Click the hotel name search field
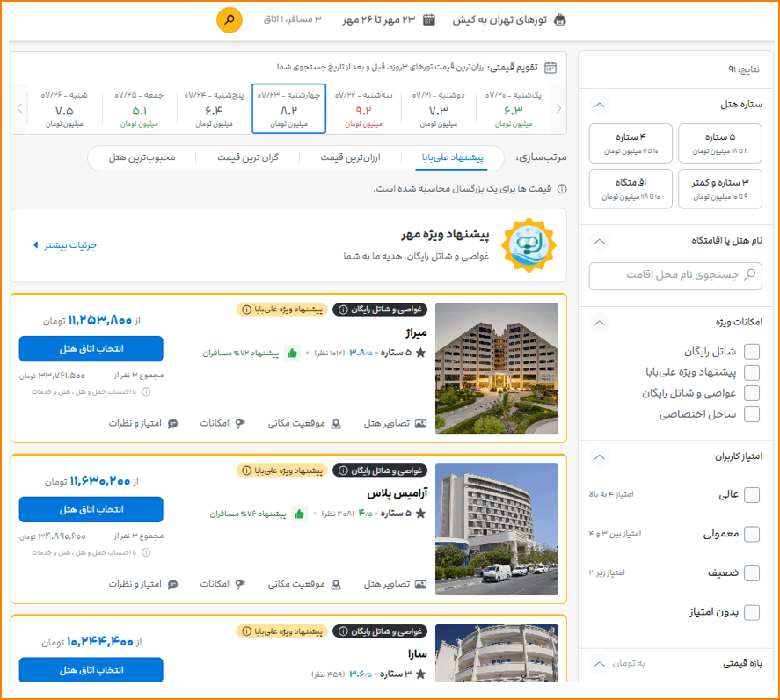Screen dimensions: 780x700 (x=674, y=275)
